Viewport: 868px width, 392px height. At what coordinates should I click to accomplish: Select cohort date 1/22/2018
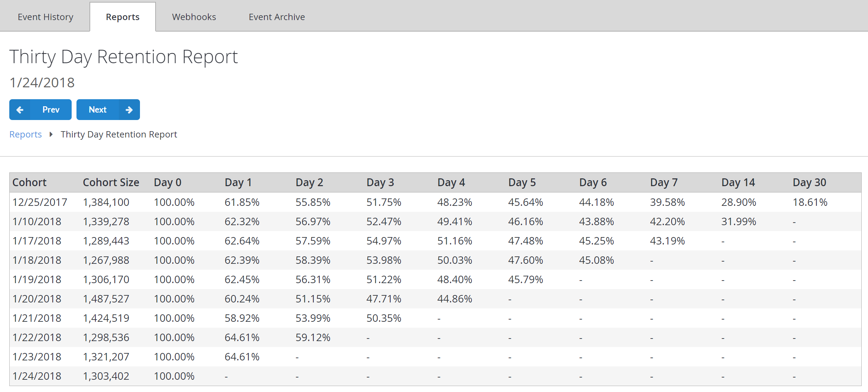click(x=37, y=337)
